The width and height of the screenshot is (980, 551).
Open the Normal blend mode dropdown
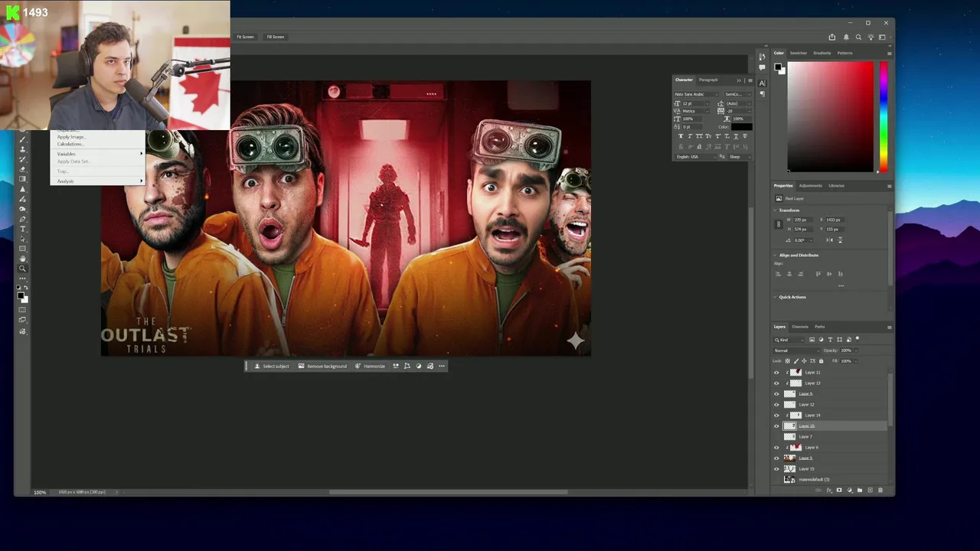click(x=796, y=350)
